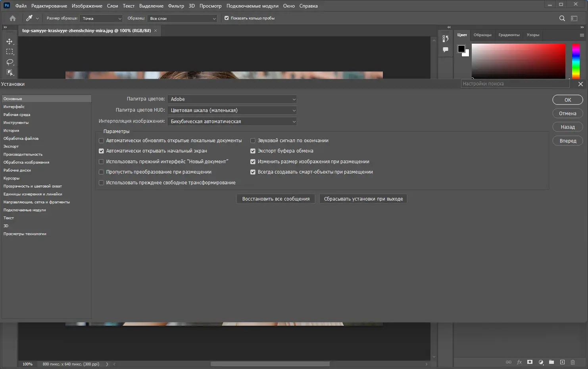
Task: Click Восстановить все сообщения button
Action: [x=276, y=199]
